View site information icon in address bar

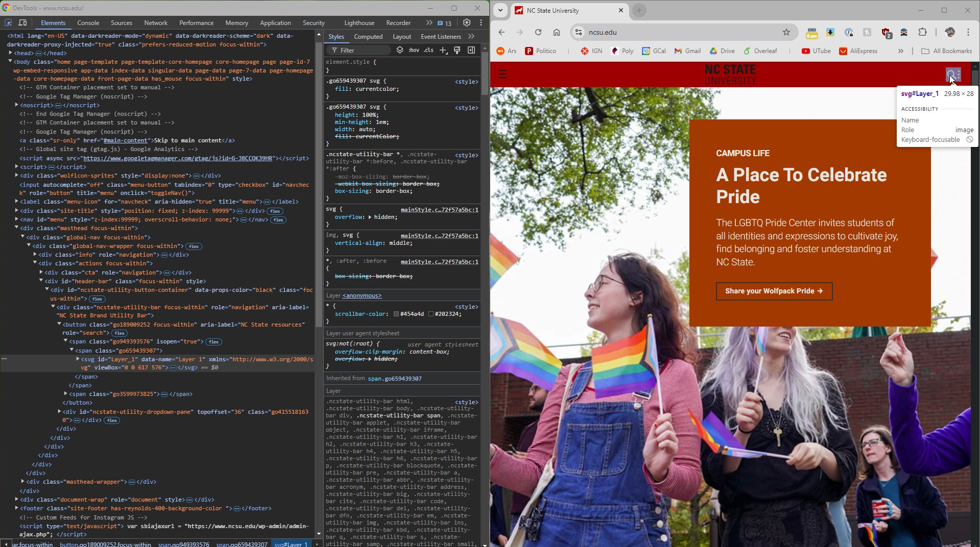[x=579, y=32]
